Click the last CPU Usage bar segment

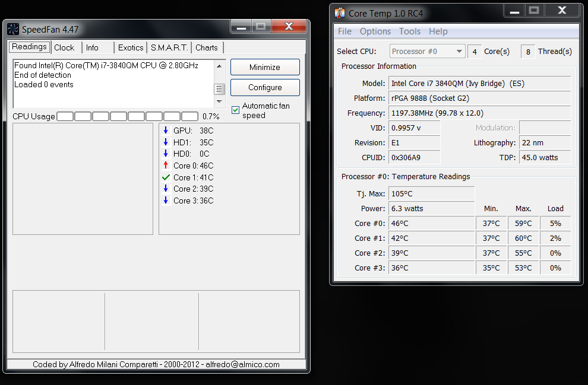(189, 116)
